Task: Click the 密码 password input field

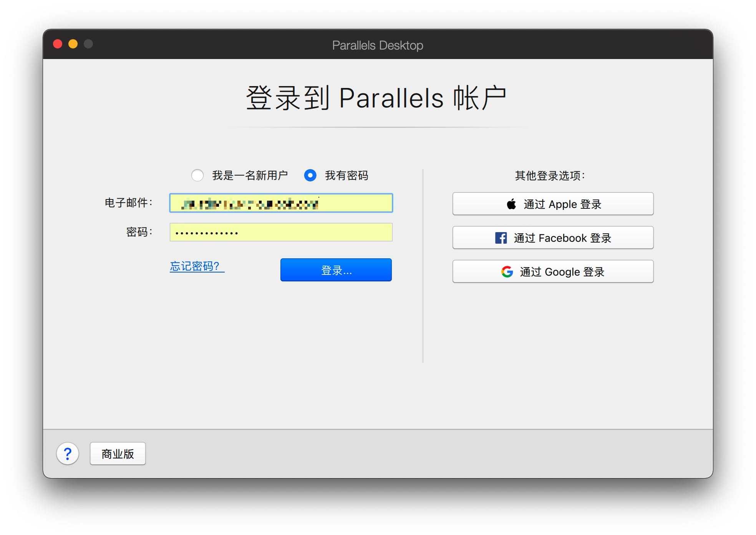Action: pyautogui.click(x=281, y=232)
